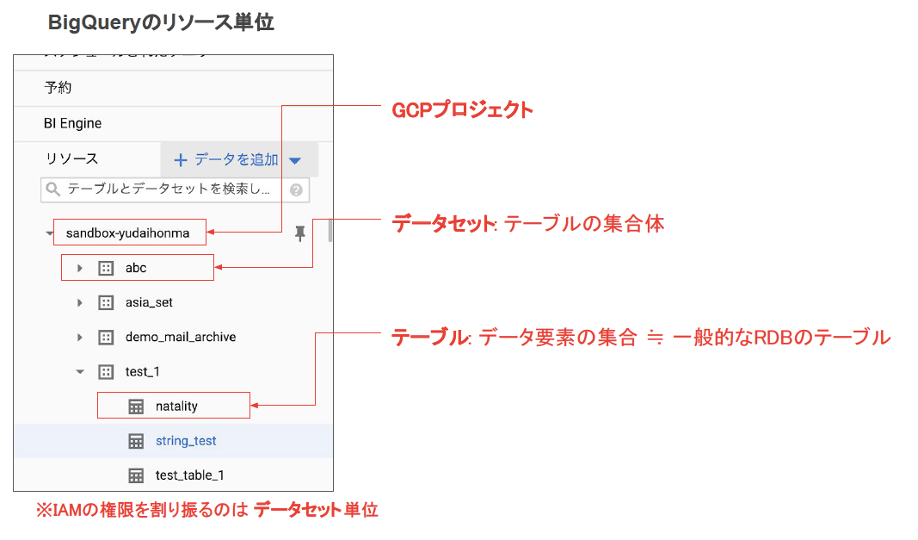This screenshot has width=918, height=540.
Task: Open the natality table
Action: coord(176,406)
